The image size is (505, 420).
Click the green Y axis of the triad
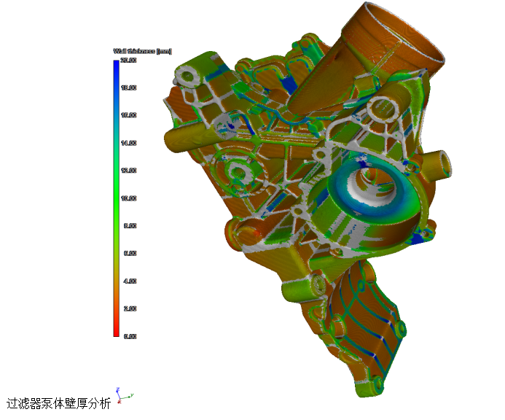pos(128,396)
